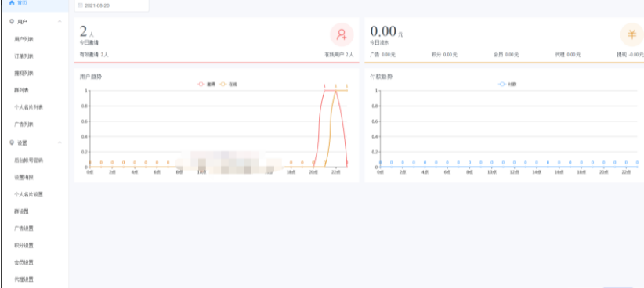Click the 广告 0.00元 value
The image size is (644, 288).
point(382,55)
